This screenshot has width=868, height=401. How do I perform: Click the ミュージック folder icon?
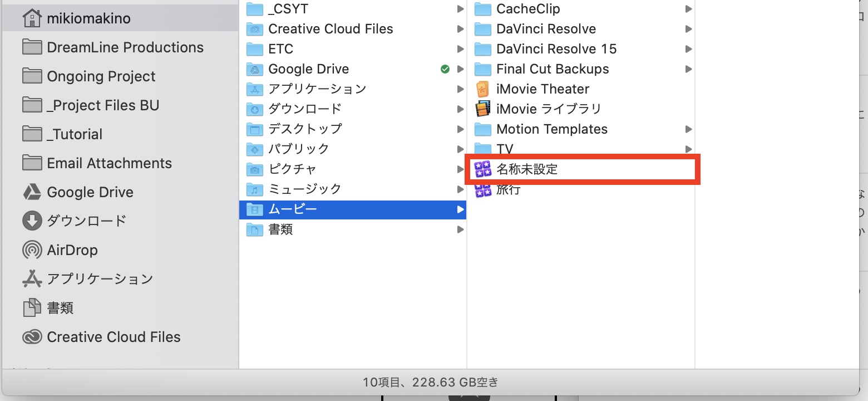[x=255, y=189]
